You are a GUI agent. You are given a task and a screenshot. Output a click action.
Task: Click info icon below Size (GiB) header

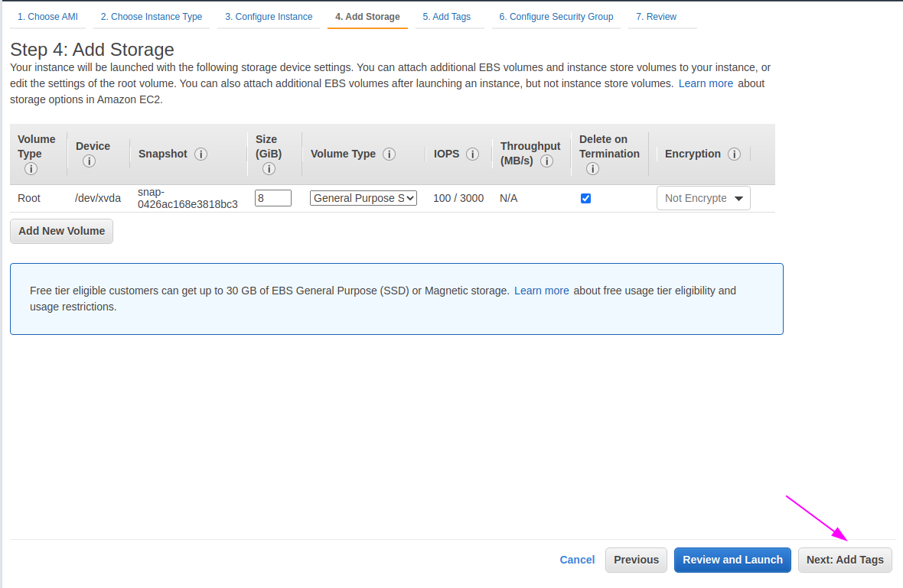click(x=269, y=169)
